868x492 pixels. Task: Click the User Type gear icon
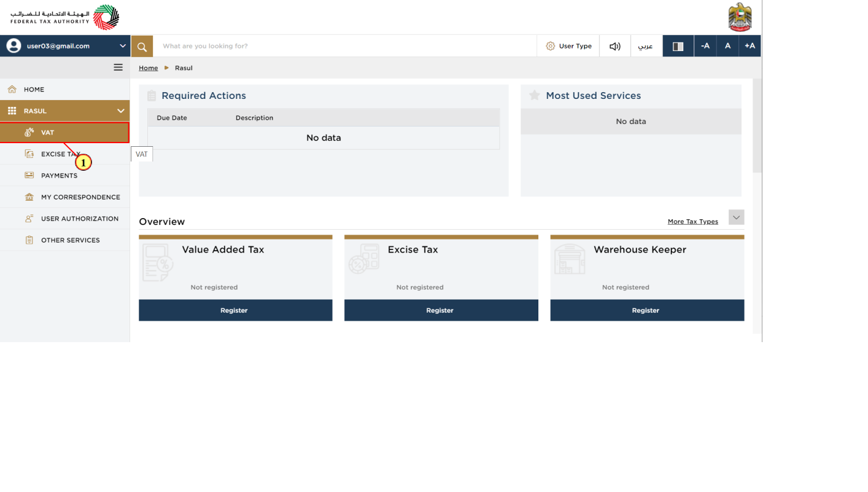pos(551,46)
